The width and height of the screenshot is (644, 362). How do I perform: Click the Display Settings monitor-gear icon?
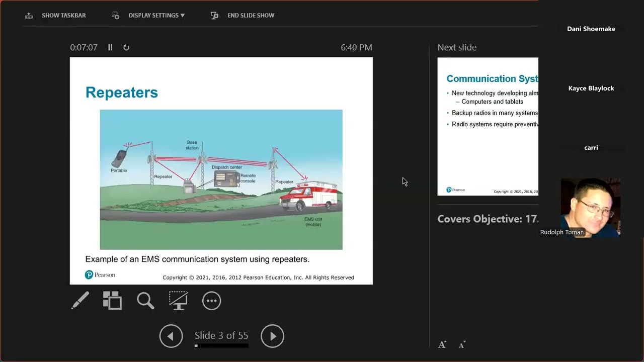[x=116, y=16]
